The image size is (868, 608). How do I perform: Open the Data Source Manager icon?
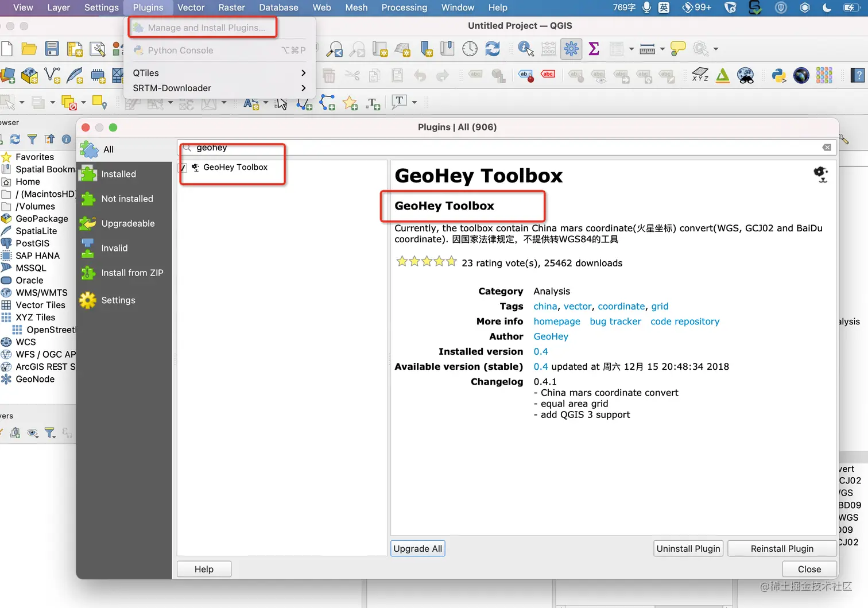click(7, 75)
